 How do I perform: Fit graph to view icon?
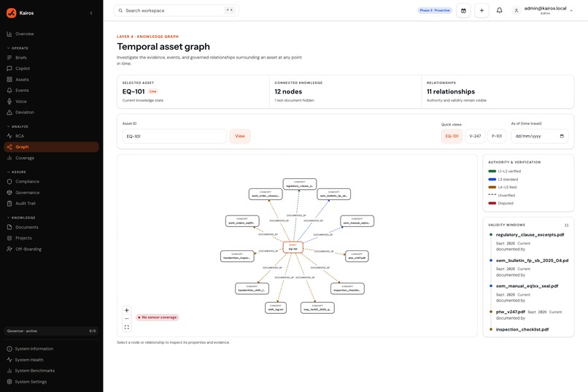pyautogui.click(x=127, y=327)
